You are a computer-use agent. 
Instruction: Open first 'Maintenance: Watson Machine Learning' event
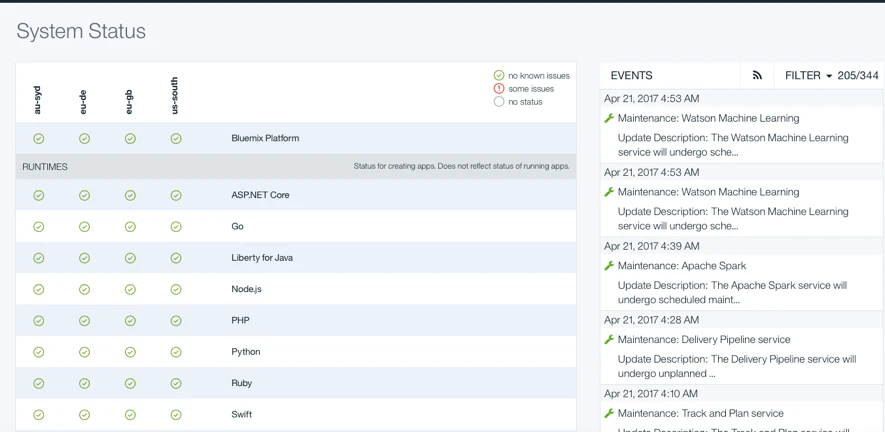(708, 118)
